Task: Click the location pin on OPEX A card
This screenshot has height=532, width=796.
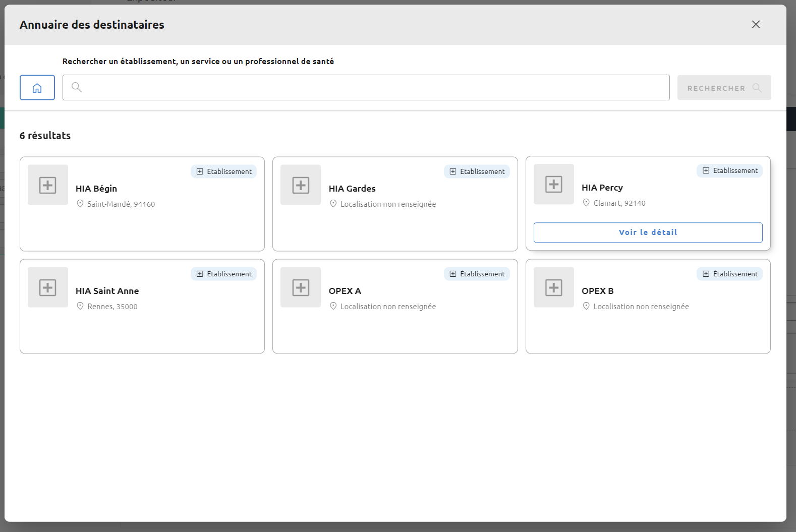Action: pos(333,306)
